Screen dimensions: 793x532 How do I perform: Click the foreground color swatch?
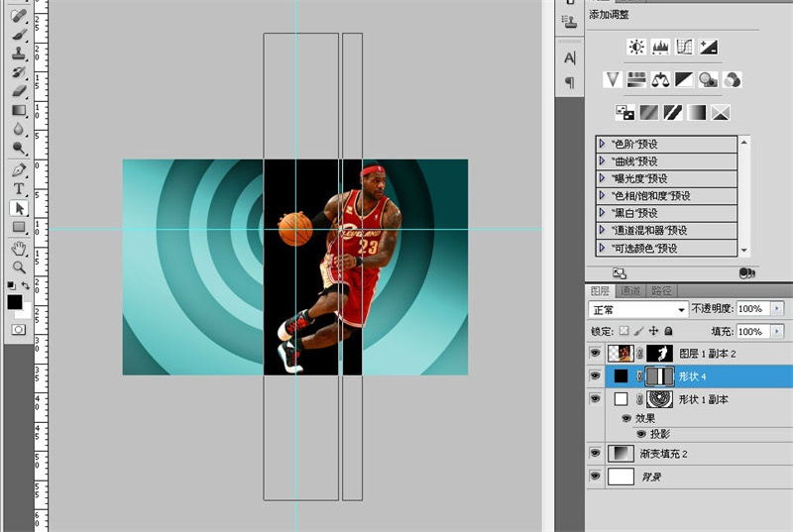pyautogui.click(x=14, y=301)
